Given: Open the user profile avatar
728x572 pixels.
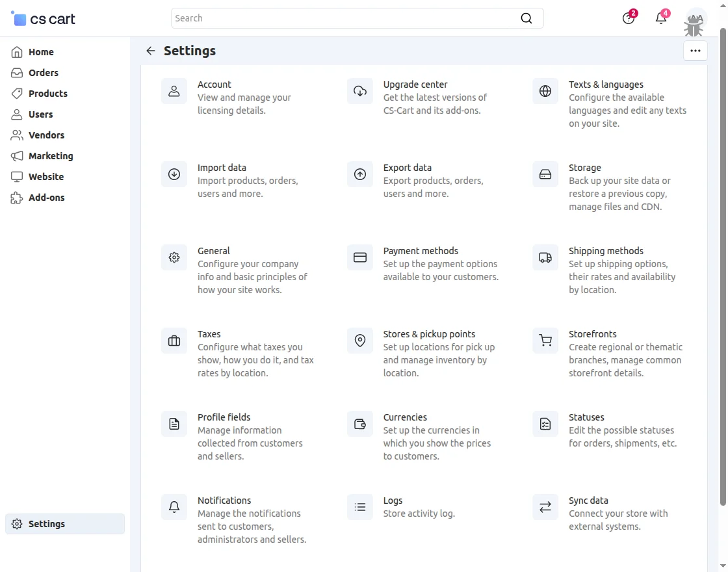Looking at the screenshot, I should [695, 19].
